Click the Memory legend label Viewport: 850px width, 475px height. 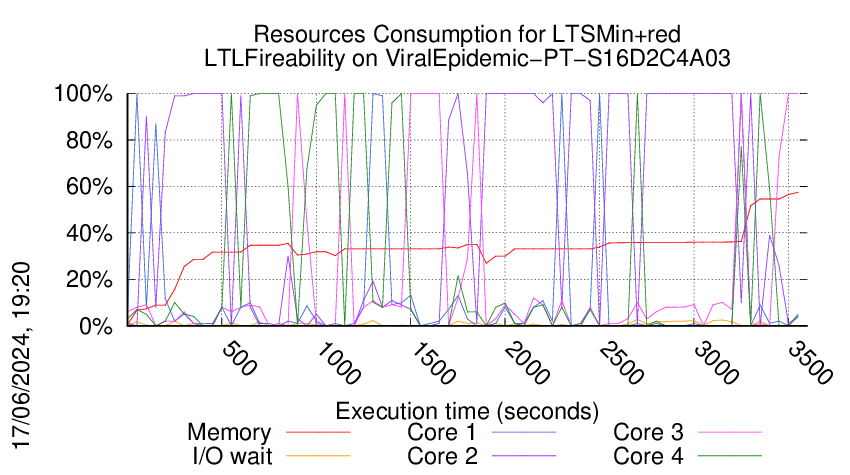point(229,433)
